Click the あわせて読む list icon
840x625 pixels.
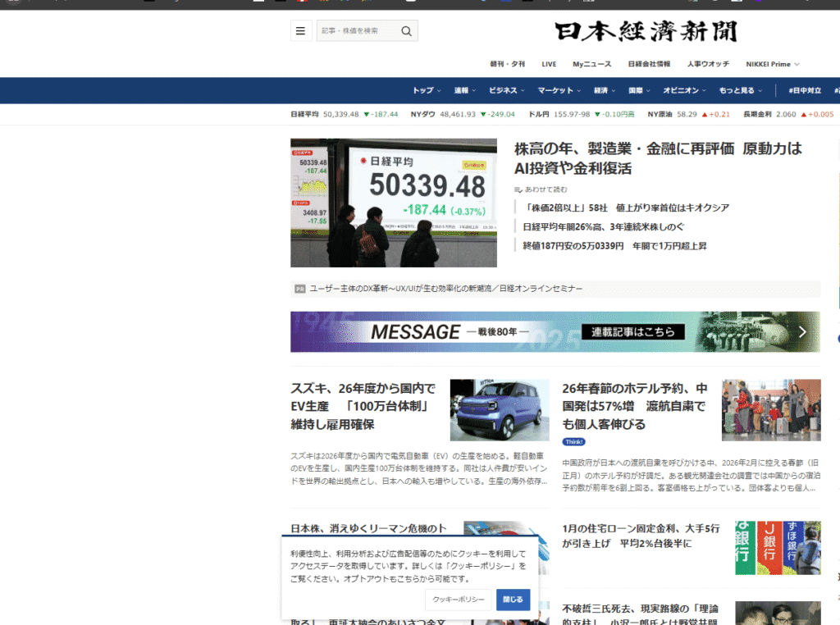coord(518,189)
